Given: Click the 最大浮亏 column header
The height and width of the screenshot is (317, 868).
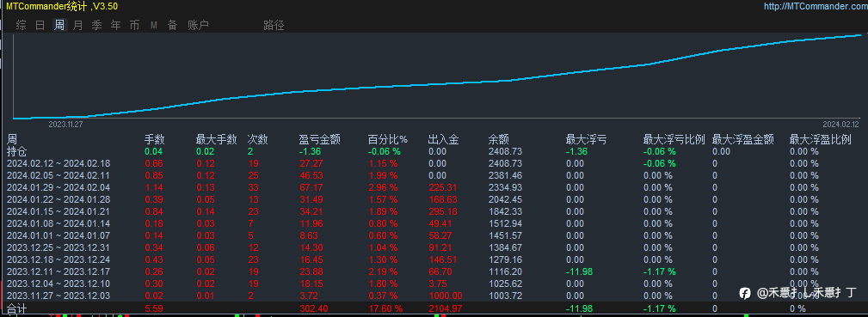Looking at the screenshot, I should point(586,139).
